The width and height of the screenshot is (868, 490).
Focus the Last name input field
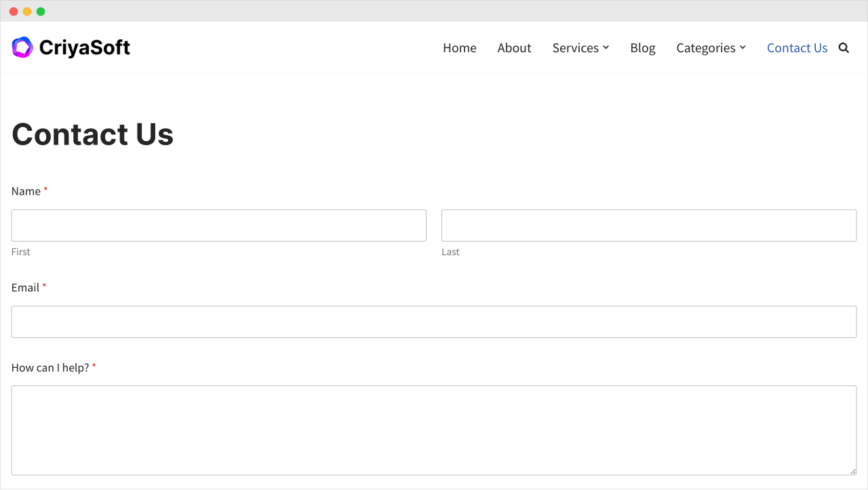pos(649,225)
